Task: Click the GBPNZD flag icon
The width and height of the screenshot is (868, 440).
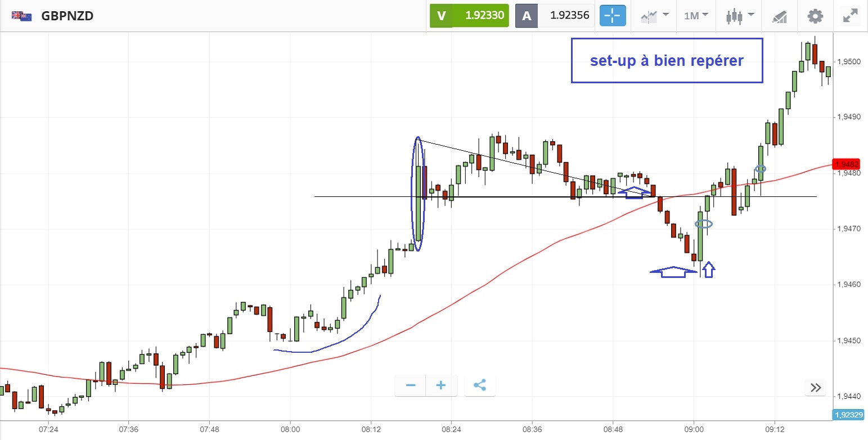Action: [x=21, y=16]
